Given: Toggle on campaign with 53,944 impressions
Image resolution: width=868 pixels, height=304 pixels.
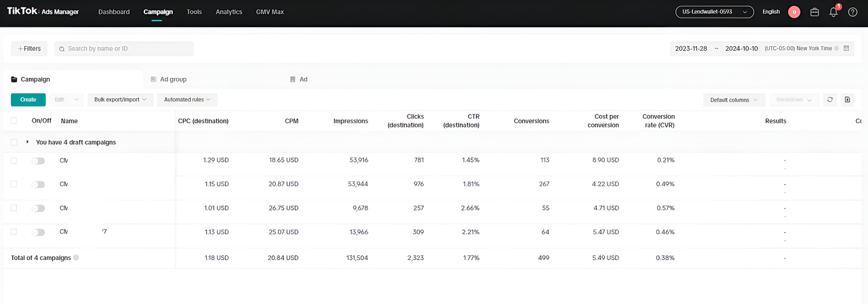Looking at the screenshot, I should [38, 185].
